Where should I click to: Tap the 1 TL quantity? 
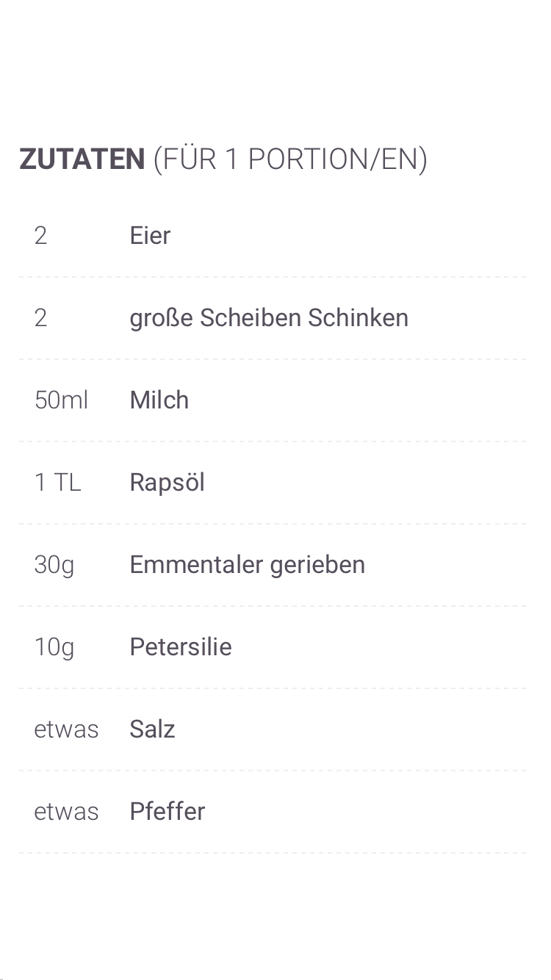coord(57,483)
